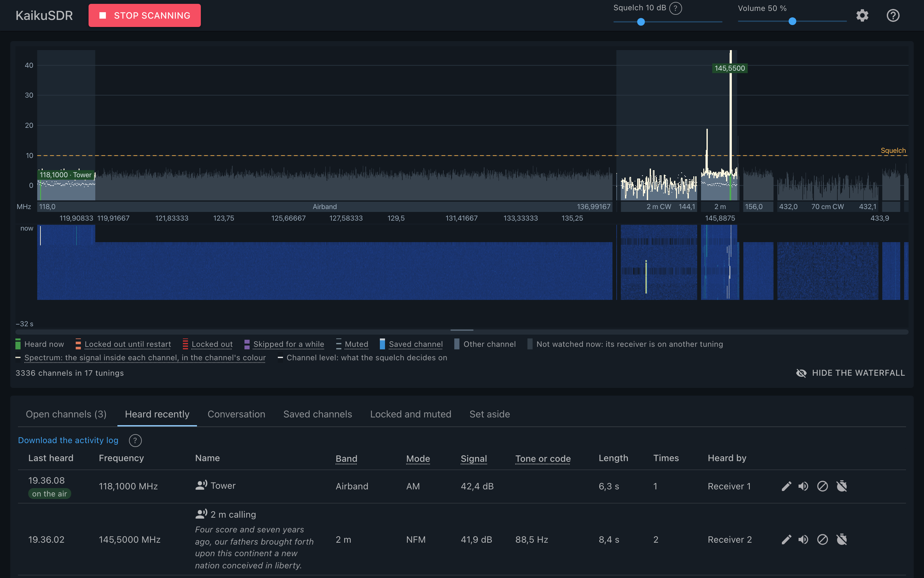
Task: Click the squelch help question mark
Action: click(675, 8)
